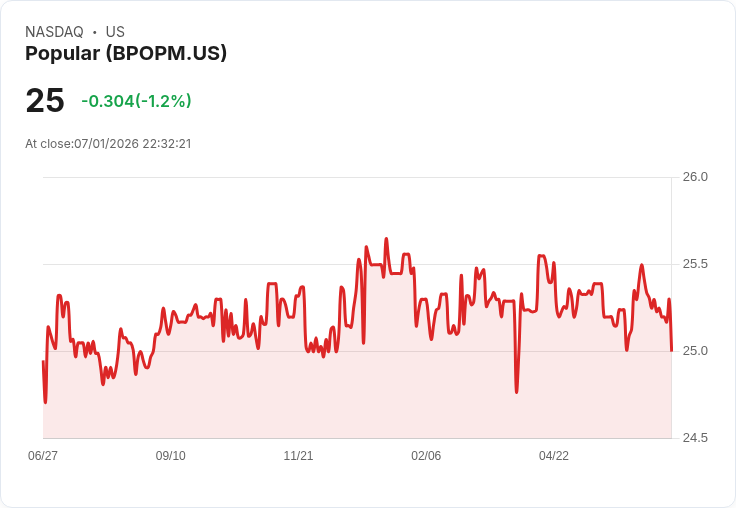The width and height of the screenshot is (736, 508).
Task: Click the US market label
Action: point(115,32)
